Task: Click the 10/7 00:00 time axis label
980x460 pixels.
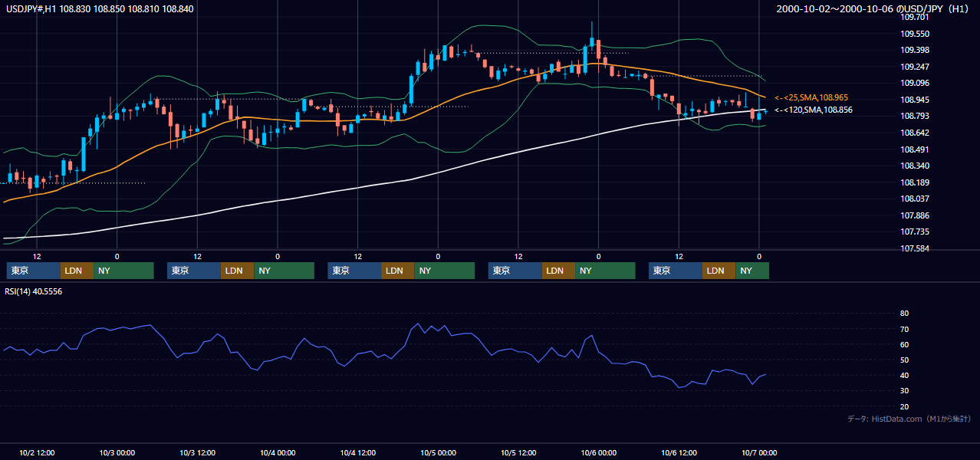Action: click(759, 452)
